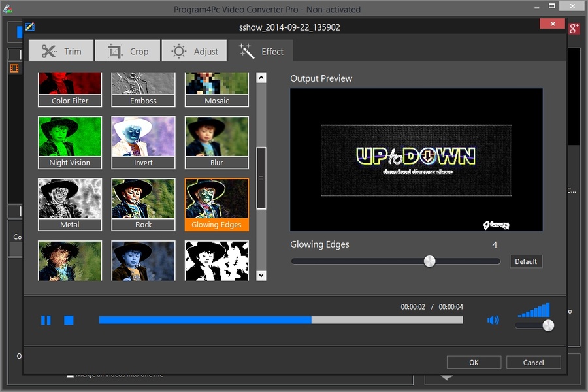Click the Program4Pc app icon in title bar
The width and height of the screenshot is (588, 392).
tap(7, 8)
